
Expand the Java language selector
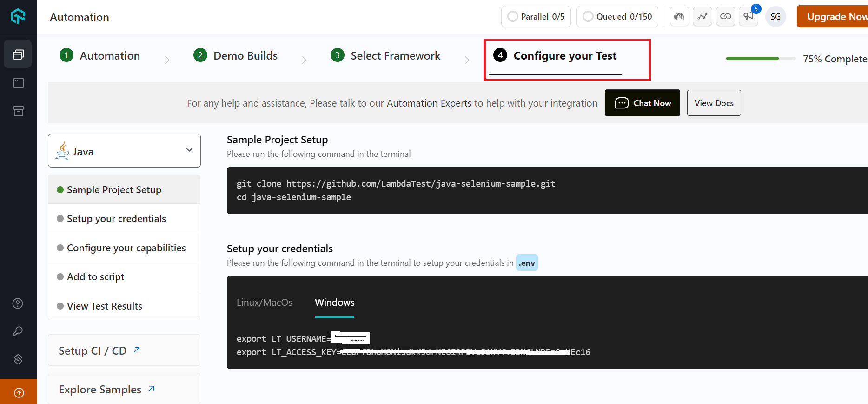pos(124,150)
